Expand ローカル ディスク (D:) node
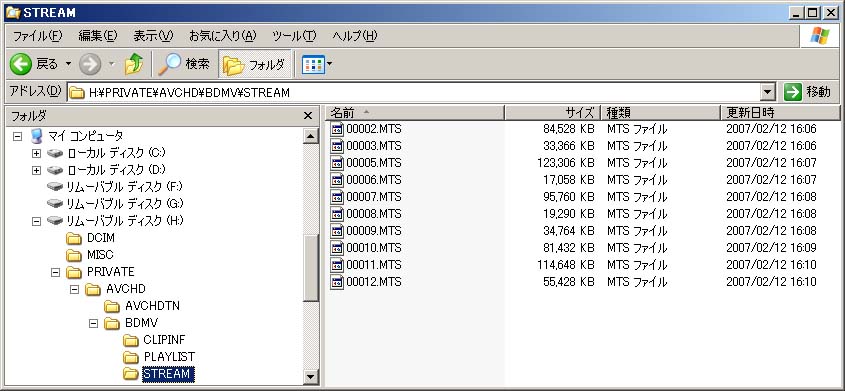Screen dimensions: 845x391 [37, 171]
